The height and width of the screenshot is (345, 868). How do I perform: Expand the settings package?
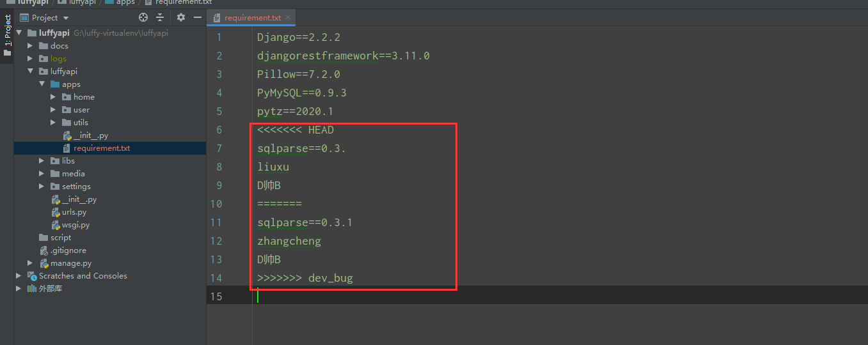tap(42, 187)
